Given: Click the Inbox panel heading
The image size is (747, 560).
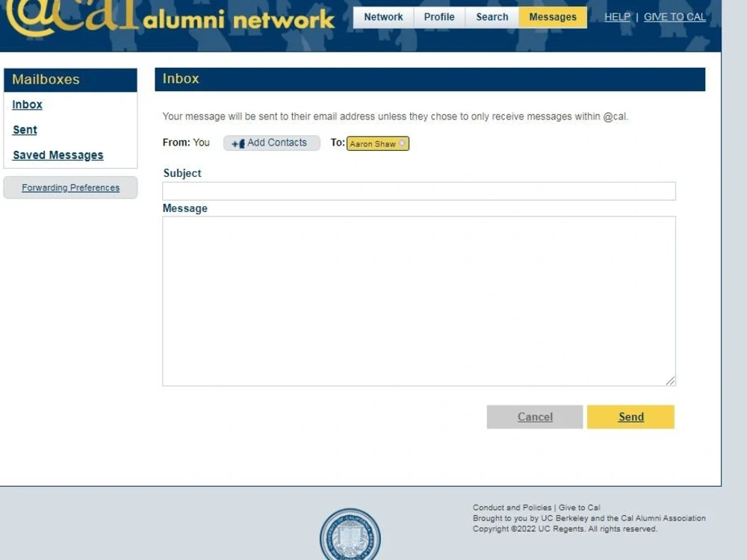Looking at the screenshot, I should point(181,78).
